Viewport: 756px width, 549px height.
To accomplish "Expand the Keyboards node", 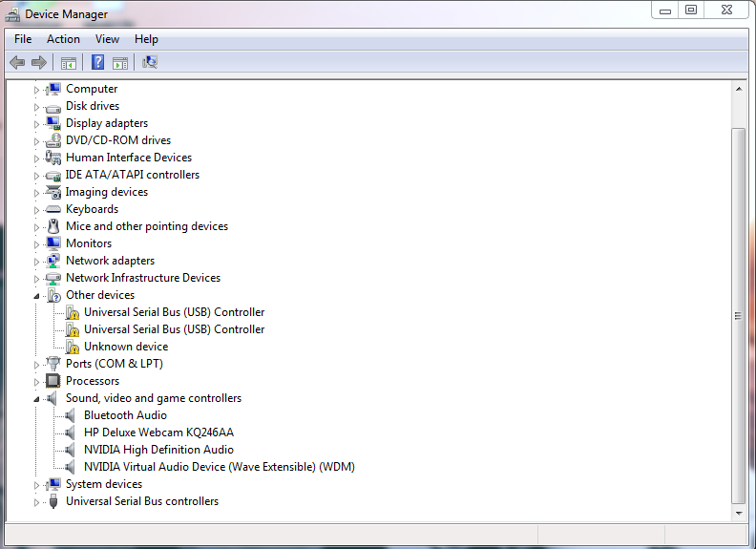I will 36,210.
